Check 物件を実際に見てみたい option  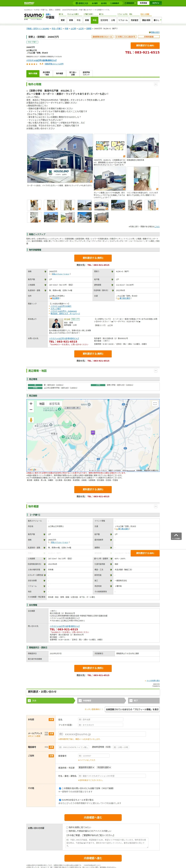click(x=67, y=827)
